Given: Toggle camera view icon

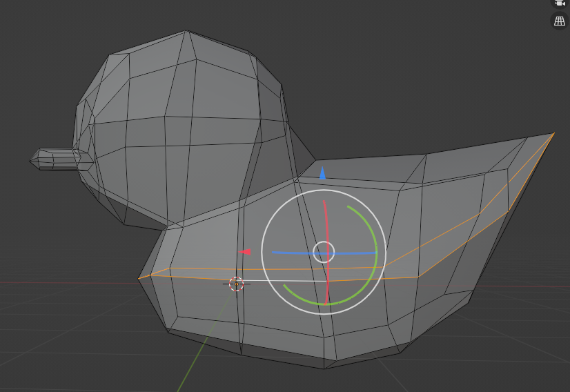Looking at the screenshot, I should pyautogui.click(x=560, y=3).
